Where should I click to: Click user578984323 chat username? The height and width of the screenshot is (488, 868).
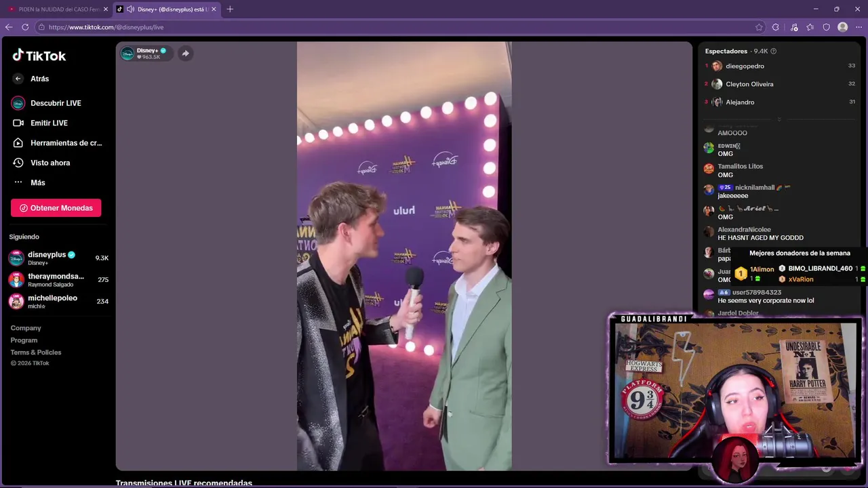[x=756, y=293]
